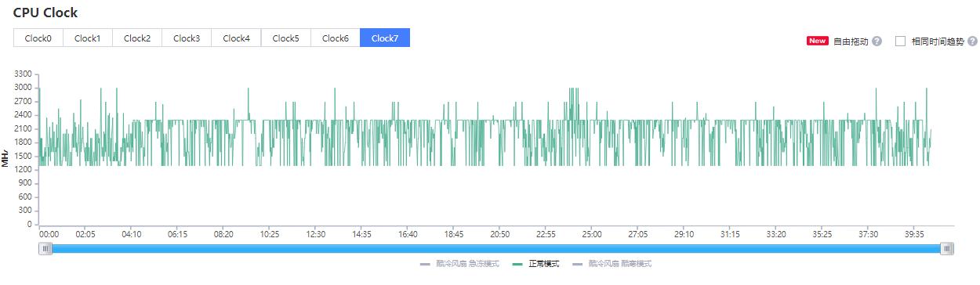Switch to the Clock0 tab
Screen dimensions: 980x285
coord(38,38)
